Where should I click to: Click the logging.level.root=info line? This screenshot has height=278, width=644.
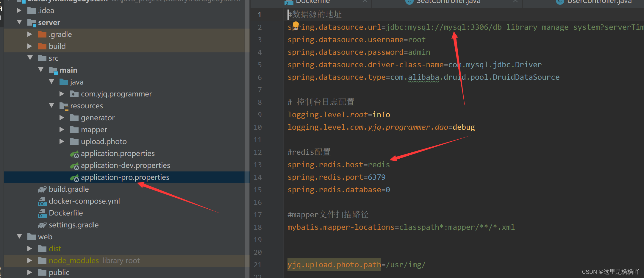pyautogui.click(x=339, y=115)
